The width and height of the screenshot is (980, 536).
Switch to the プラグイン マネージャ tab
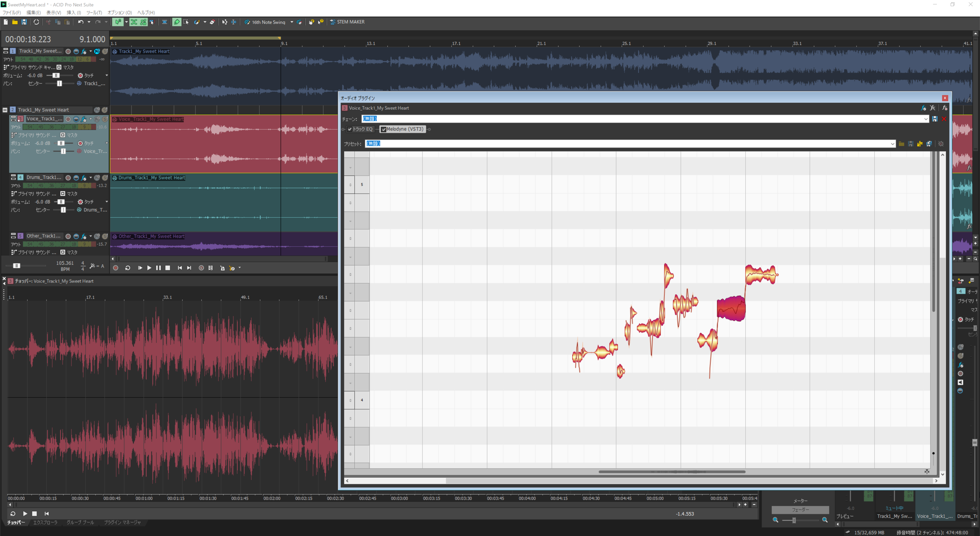pos(122,523)
